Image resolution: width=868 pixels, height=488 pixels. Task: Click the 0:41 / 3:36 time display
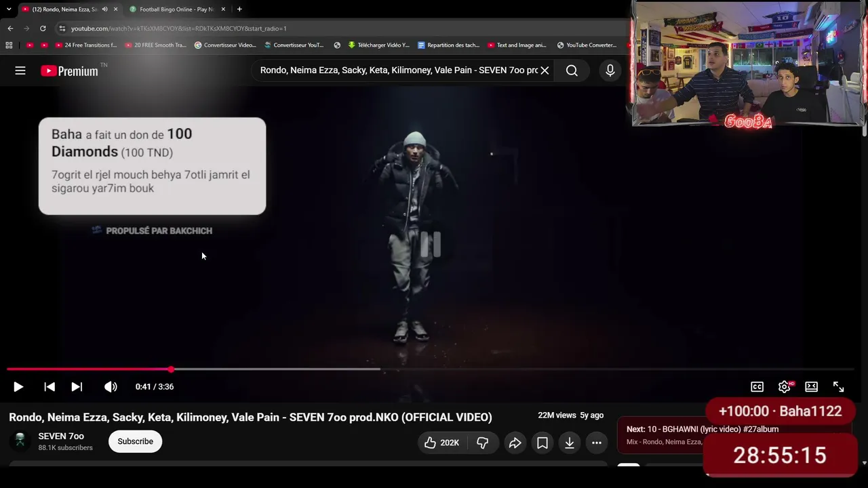pos(155,386)
